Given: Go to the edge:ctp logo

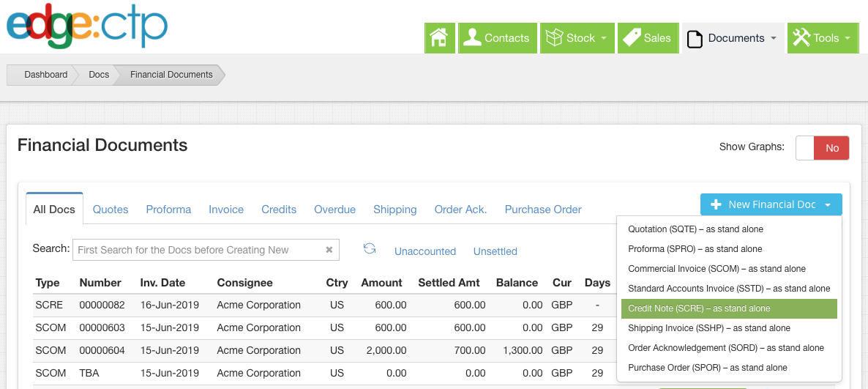Looking at the screenshot, I should point(87,26).
